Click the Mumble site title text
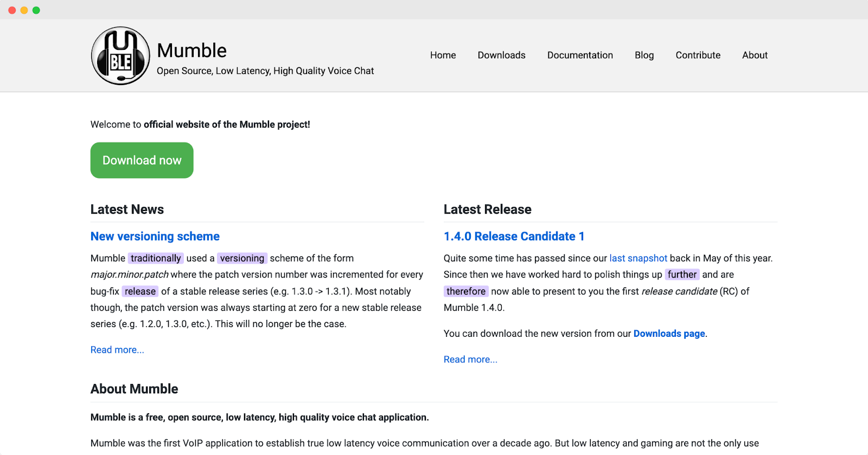Viewport: 868px width, 455px height. coord(192,50)
